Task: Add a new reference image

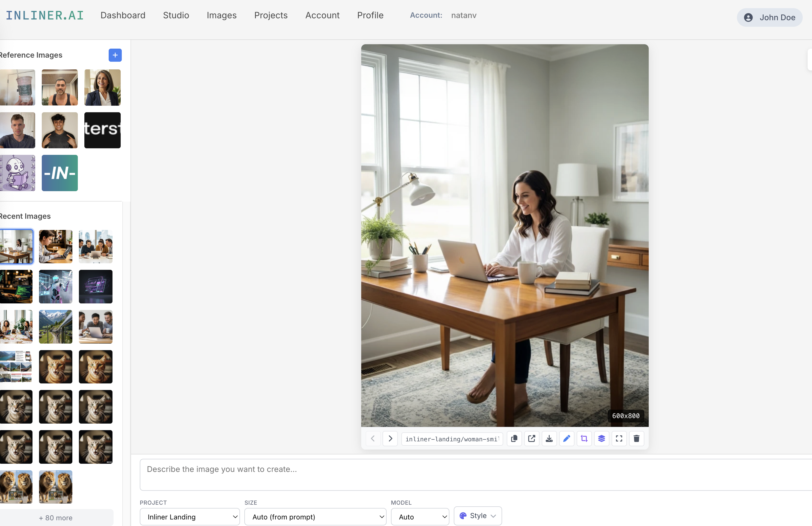Action: 115,55
